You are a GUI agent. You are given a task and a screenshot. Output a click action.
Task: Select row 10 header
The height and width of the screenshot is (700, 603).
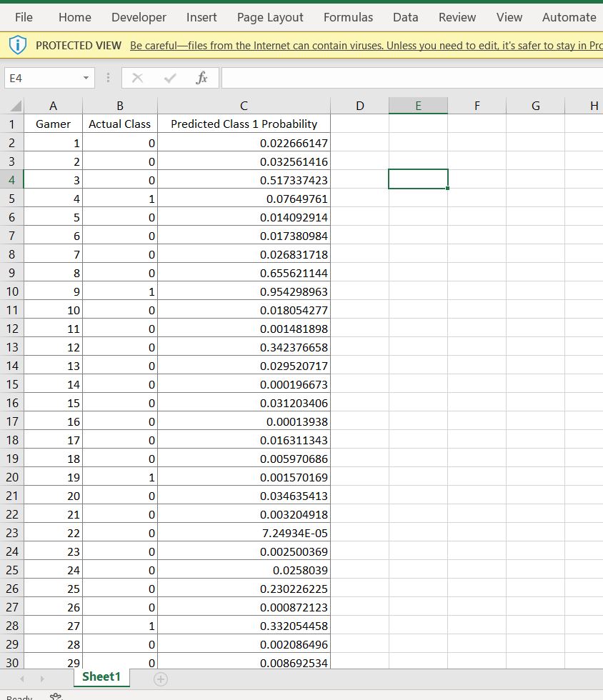click(x=11, y=291)
